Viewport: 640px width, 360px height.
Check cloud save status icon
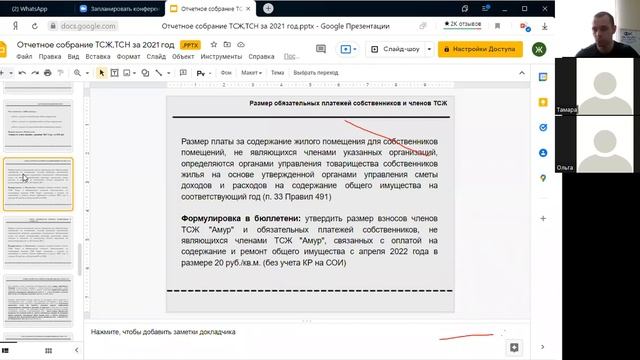[241, 44]
